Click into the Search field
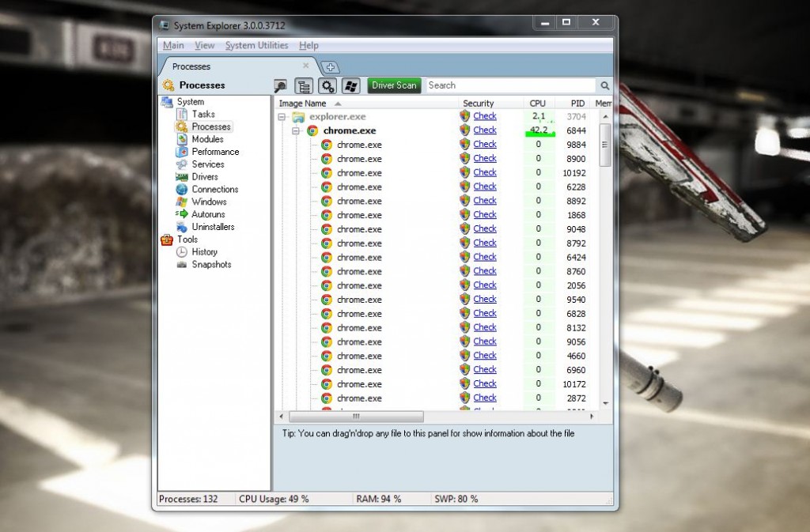The width and height of the screenshot is (810, 532). pyautogui.click(x=510, y=85)
